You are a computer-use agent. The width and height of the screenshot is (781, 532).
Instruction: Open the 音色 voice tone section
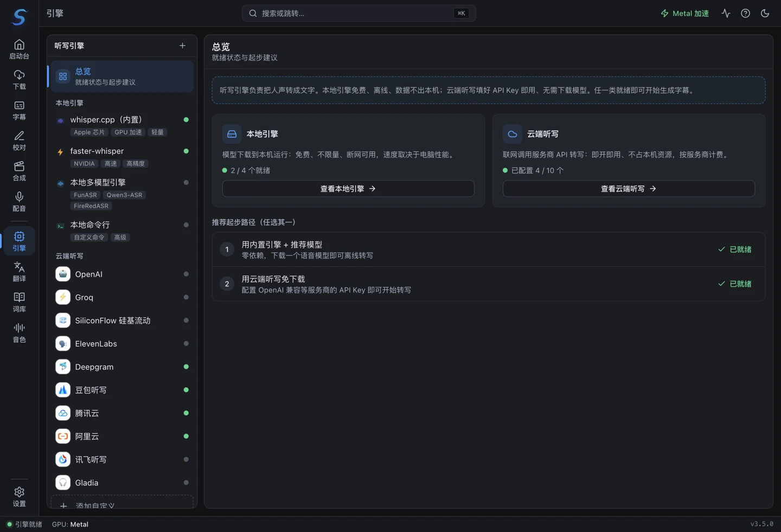[19, 332]
